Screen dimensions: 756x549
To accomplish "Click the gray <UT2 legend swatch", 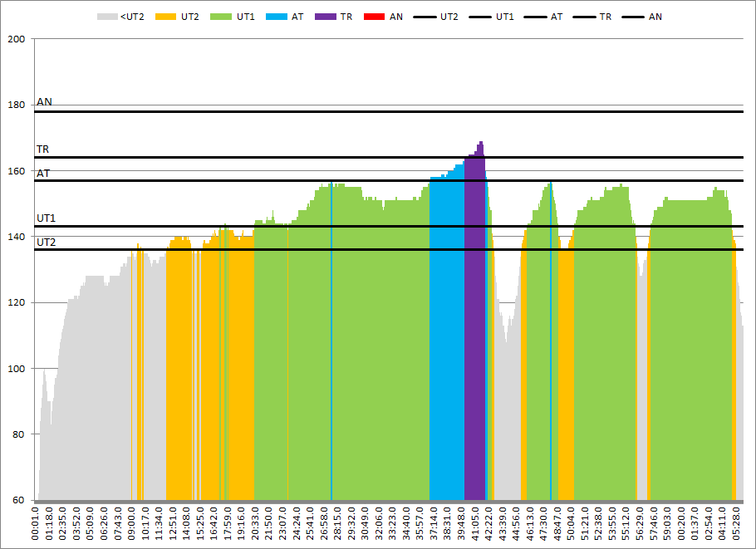I will click(107, 17).
